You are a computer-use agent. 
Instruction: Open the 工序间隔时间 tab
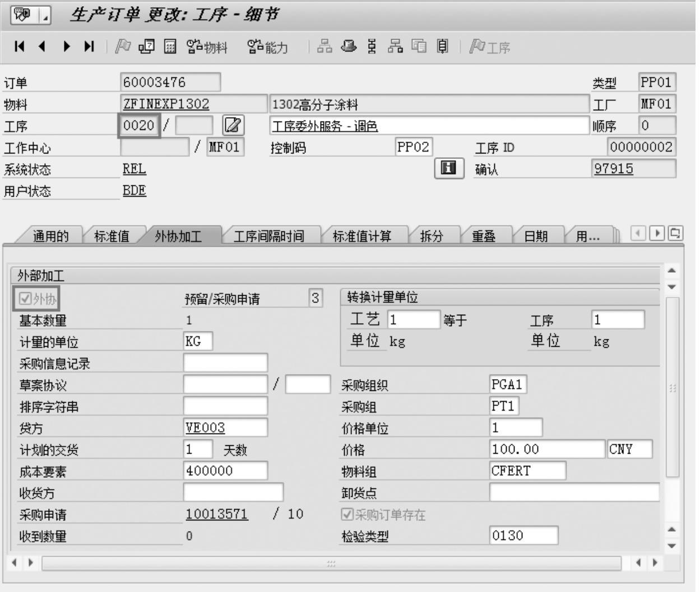[x=268, y=236]
